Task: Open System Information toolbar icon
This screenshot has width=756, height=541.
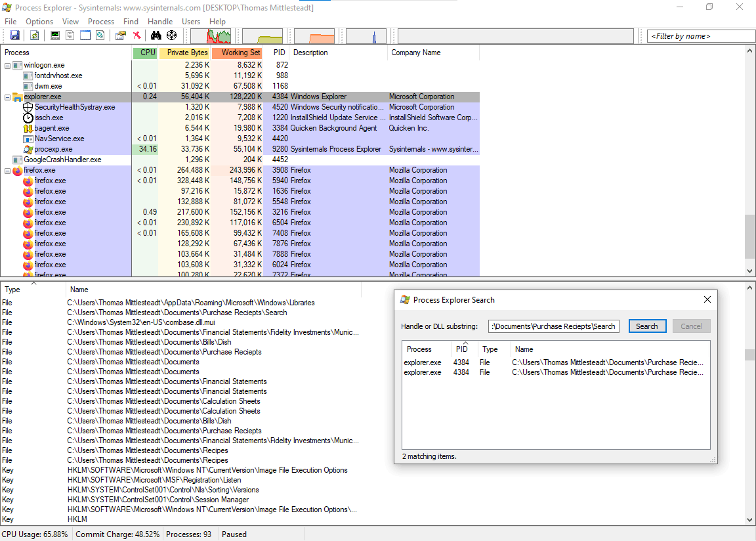Action: tap(55, 35)
